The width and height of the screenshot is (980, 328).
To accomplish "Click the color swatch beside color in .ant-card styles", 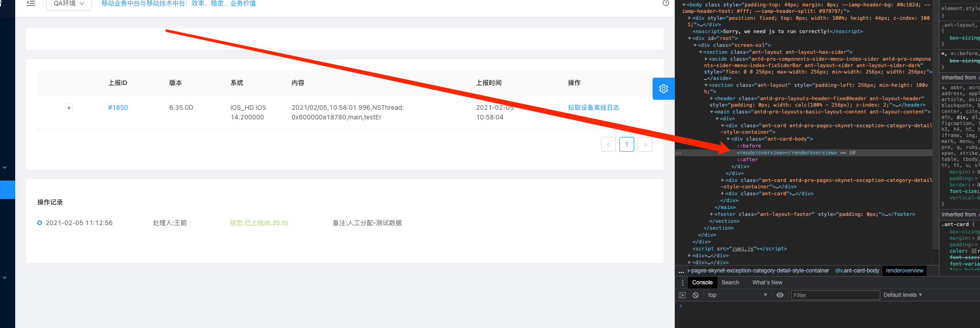I will 974,251.
